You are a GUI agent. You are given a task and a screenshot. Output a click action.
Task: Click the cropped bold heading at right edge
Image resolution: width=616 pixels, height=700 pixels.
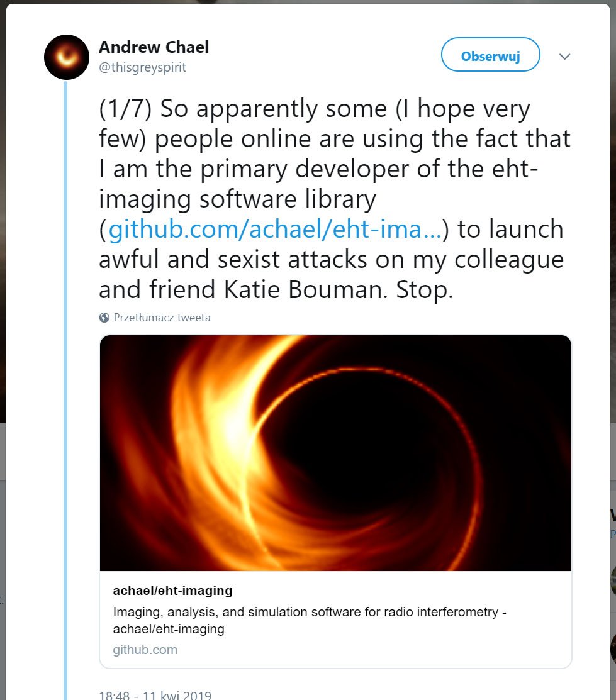coord(613,516)
